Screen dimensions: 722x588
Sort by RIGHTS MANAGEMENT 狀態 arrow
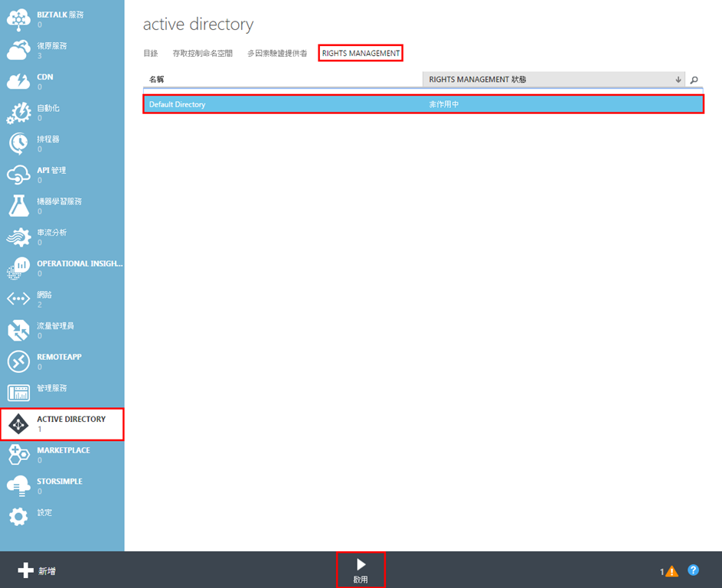[x=678, y=80]
